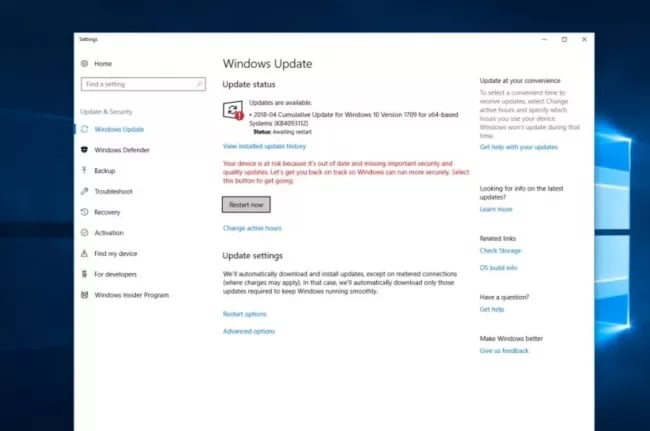Click the For developers icon
Viewport: 650px width, 431px height.
tap(85, 274)
